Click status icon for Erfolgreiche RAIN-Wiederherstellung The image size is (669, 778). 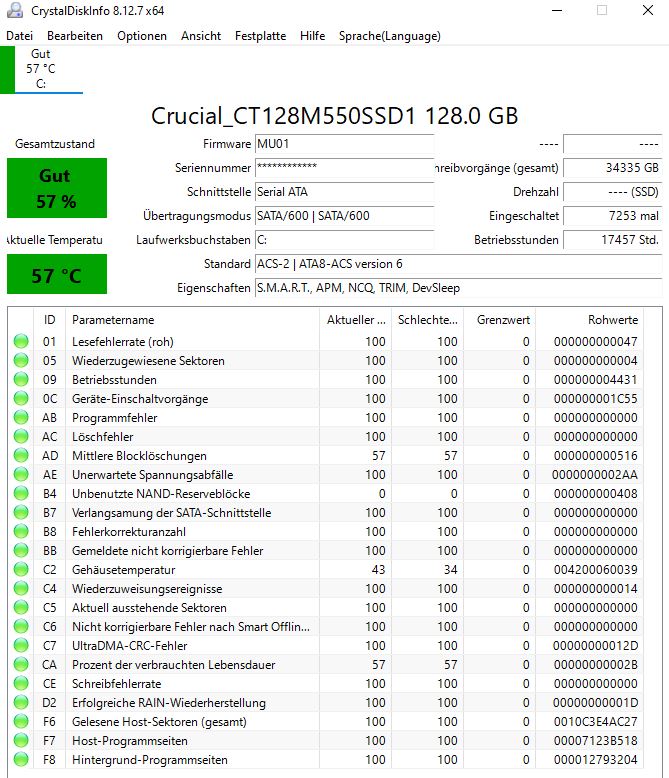(x=21, y=703)
